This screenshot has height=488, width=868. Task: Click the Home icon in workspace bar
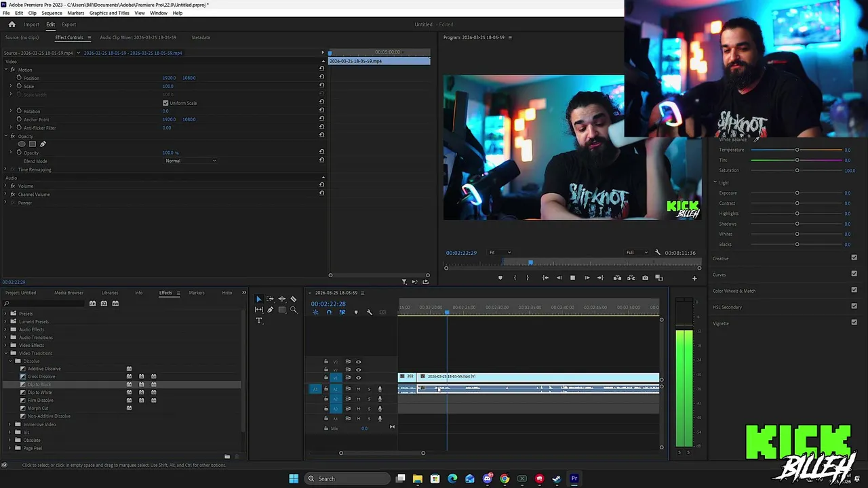pyautogui.click(x=12, y=24)
